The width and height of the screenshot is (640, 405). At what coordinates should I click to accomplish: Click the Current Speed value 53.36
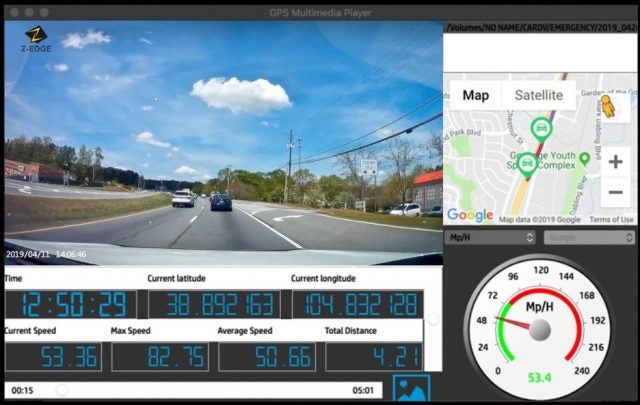pos(53,357)
